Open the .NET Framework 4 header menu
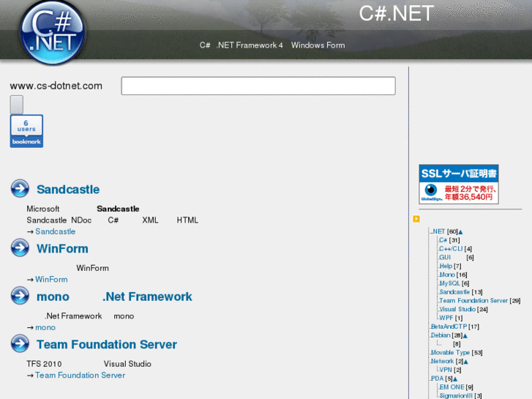The width and height of the screenshot is (532, 399). pos(250,45)
